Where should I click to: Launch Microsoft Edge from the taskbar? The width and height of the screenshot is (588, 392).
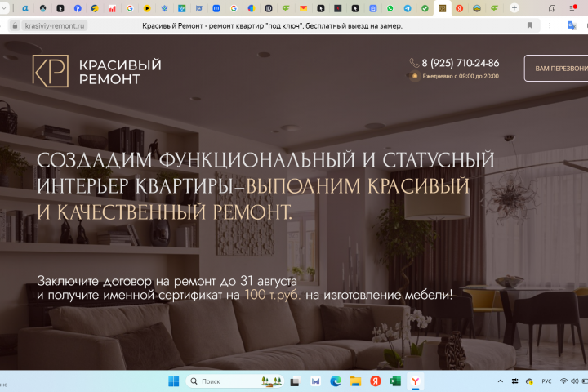(x=336, y=381)
